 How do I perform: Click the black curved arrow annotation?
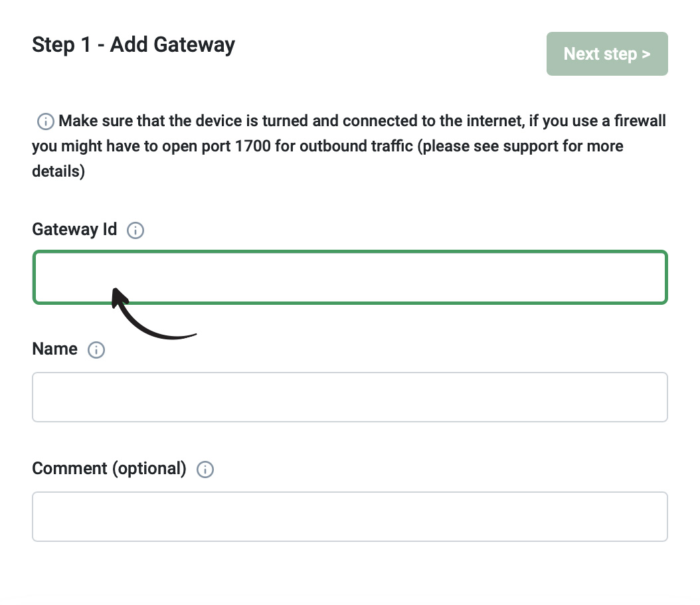152,314
